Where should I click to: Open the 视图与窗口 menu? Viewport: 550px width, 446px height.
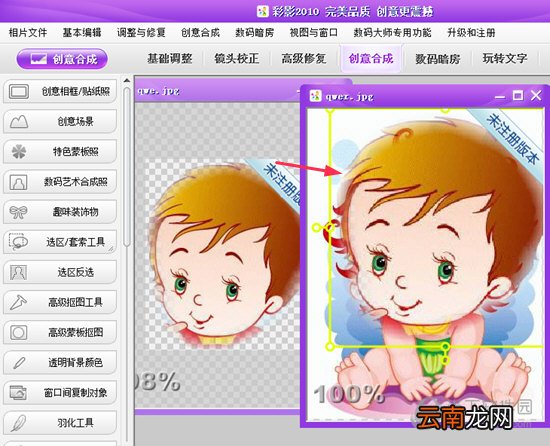[x=314, y=33]
